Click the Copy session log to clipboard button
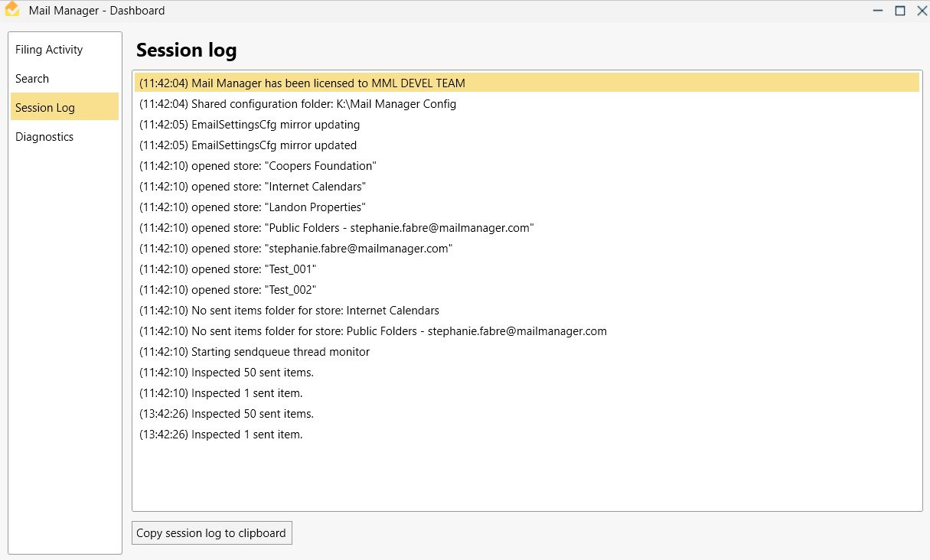 [x=211, y=532]
